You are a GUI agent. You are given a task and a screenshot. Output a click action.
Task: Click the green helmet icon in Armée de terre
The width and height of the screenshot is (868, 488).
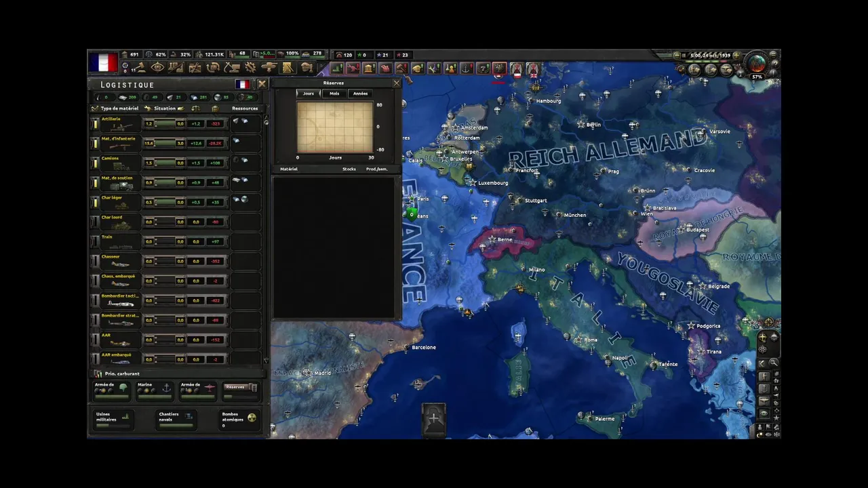[123, 388]
